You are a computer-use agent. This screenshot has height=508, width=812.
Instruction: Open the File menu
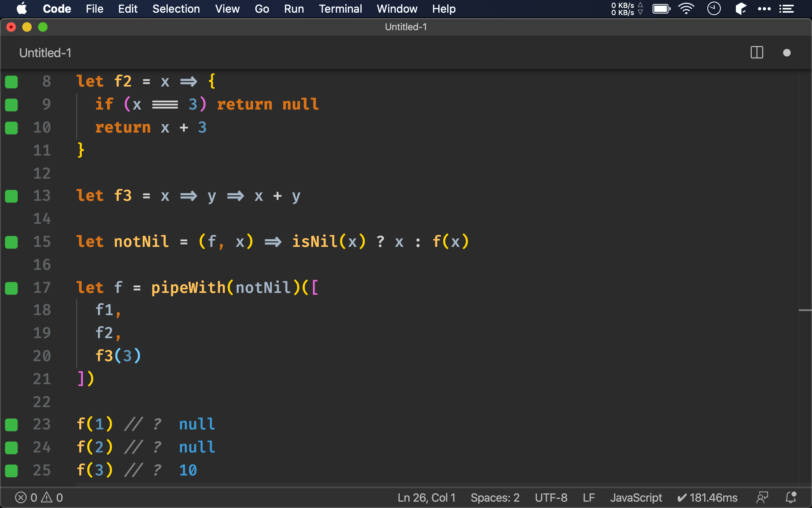pos(94,9)
